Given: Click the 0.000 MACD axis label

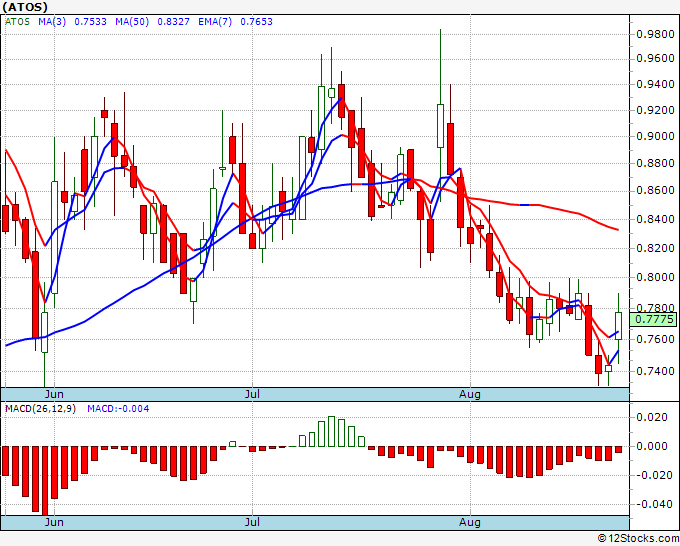Looking at the screenshot, I should click(x=651, y=446).
